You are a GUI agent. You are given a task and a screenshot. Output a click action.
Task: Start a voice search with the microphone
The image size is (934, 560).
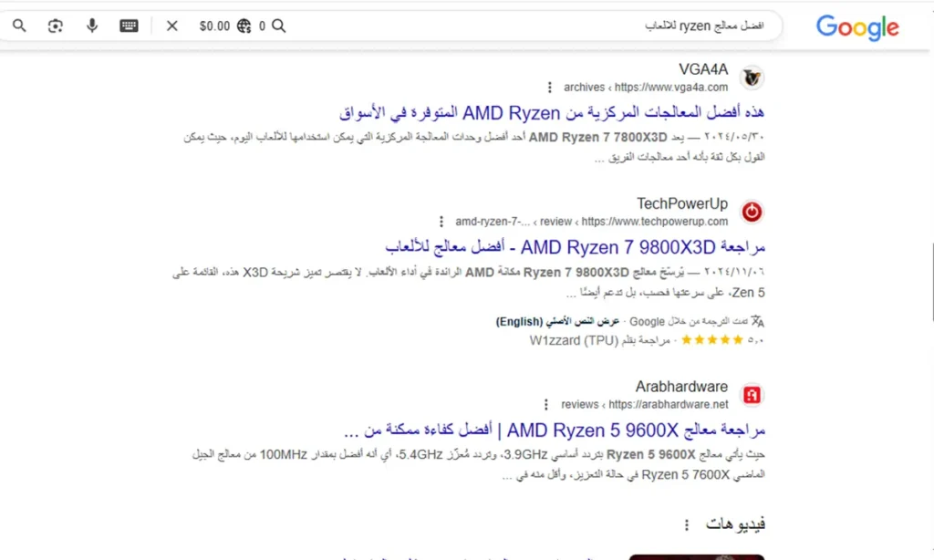tap(92, 26)
